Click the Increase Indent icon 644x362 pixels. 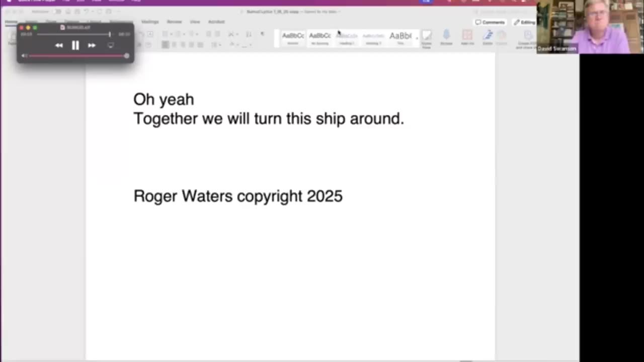[217, 34]
